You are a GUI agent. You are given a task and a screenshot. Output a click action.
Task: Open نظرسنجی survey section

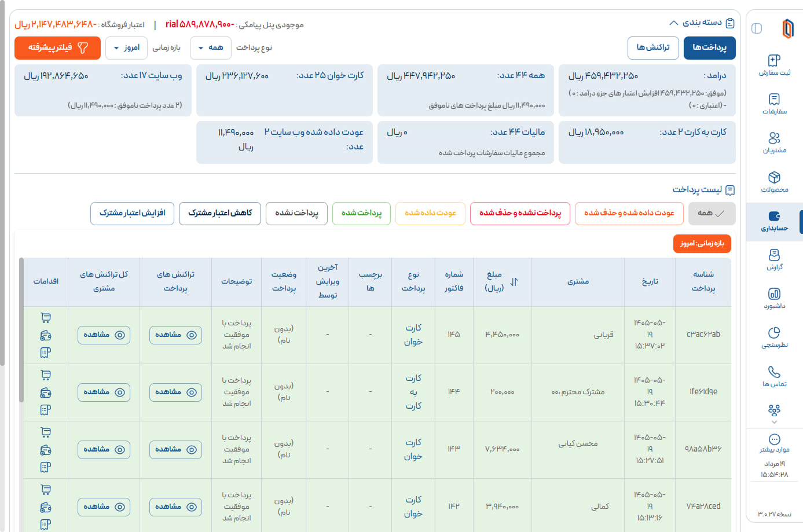(x=774, y=337)
